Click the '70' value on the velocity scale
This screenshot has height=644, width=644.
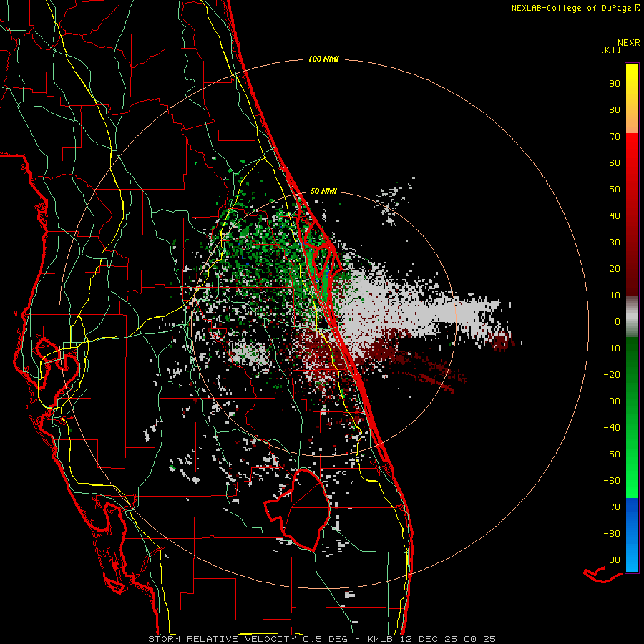click(x=615, y=137)
